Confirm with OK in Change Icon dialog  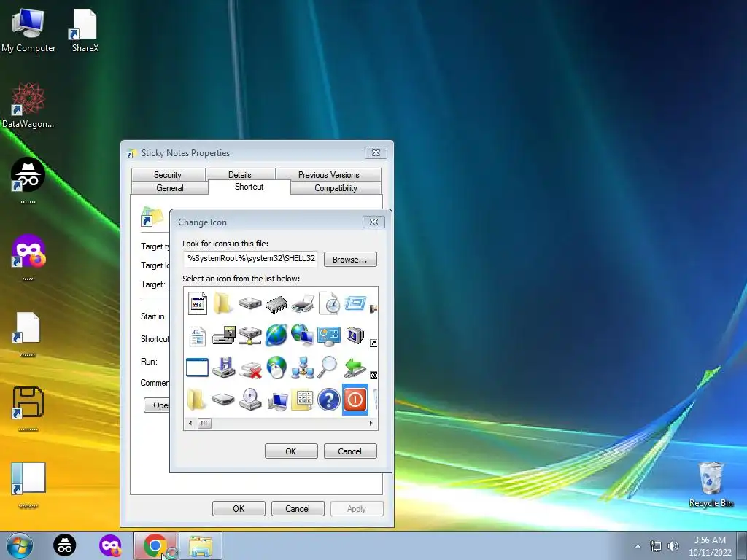[291, 451]
